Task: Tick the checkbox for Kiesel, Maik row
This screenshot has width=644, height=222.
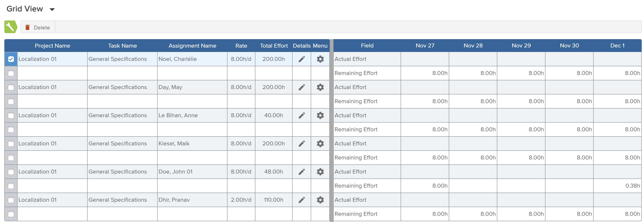Action: click(11, 144)
